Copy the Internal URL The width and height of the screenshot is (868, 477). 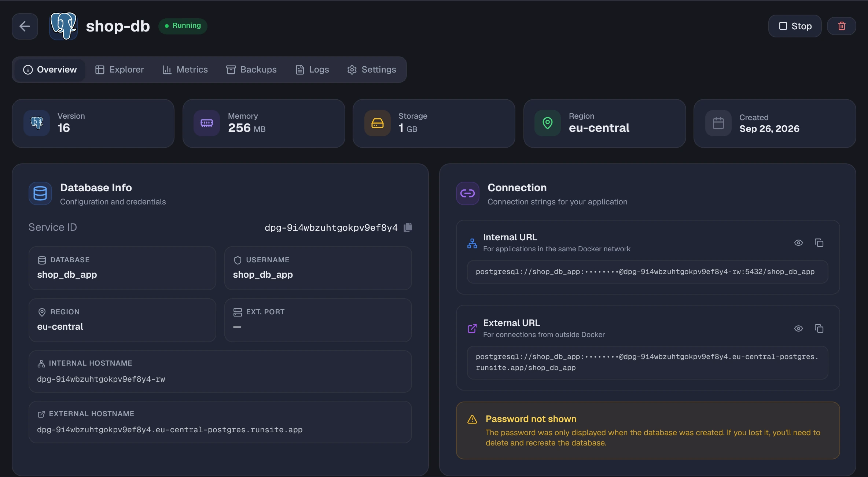point(819,243)
